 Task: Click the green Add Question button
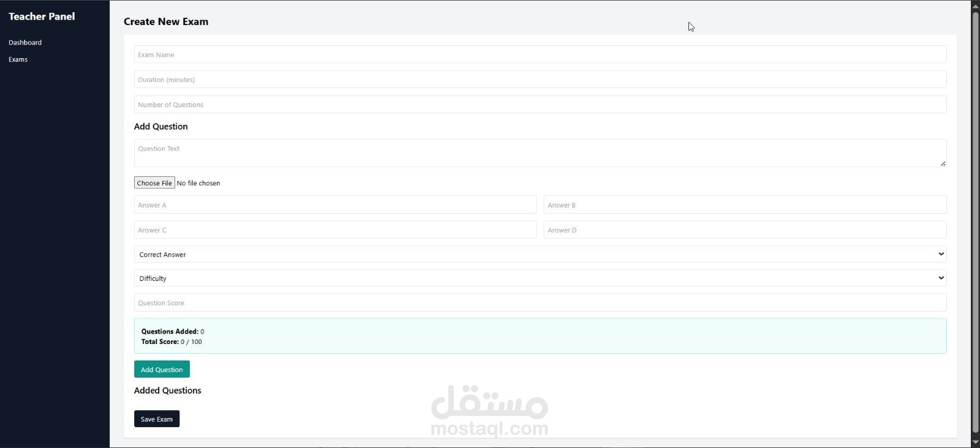pyautogui.click(x=162, y=369)
